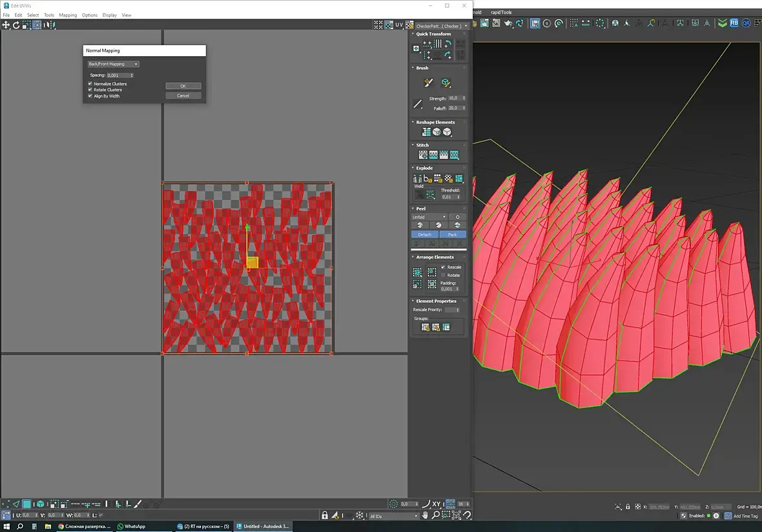Toggle the Rotate Clusters checkbox
This screenshot has width=762, height=532.
point(90,90)
